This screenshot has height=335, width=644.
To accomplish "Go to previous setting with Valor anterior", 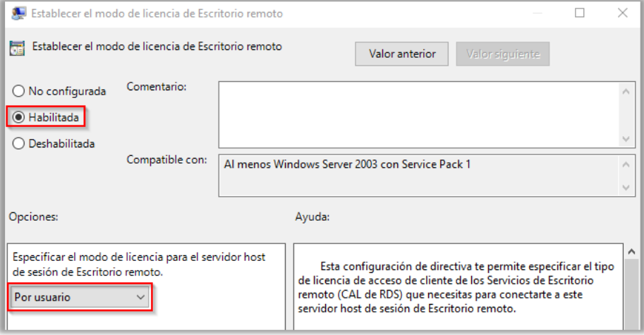I will click(402, 54).
